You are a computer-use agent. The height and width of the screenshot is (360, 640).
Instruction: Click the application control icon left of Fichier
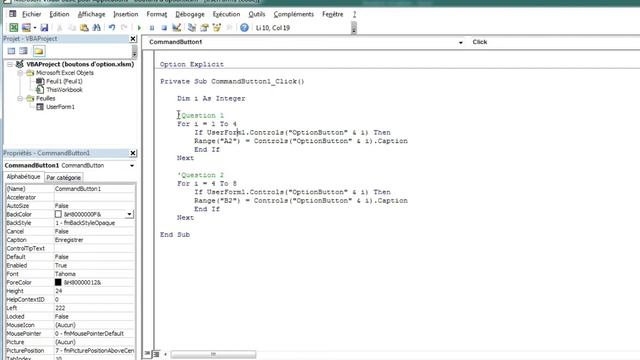13,14
